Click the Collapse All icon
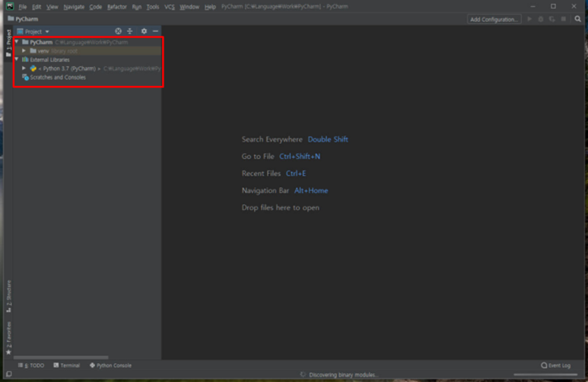Image resolution: width=588 pixels, height=382 pixels. point(130,31)
